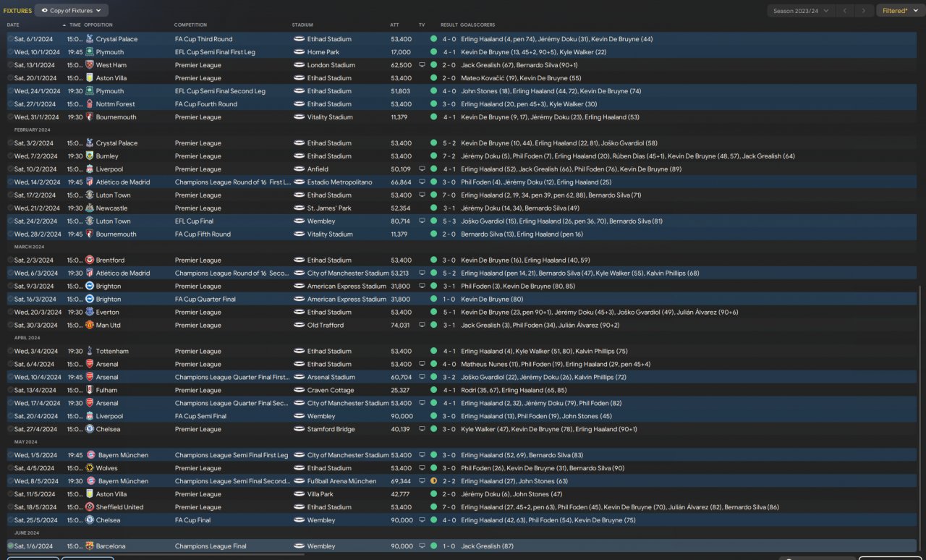The image size is (926, 560).
Task: Click the Man Utd club badge
Action: point(90,326)
